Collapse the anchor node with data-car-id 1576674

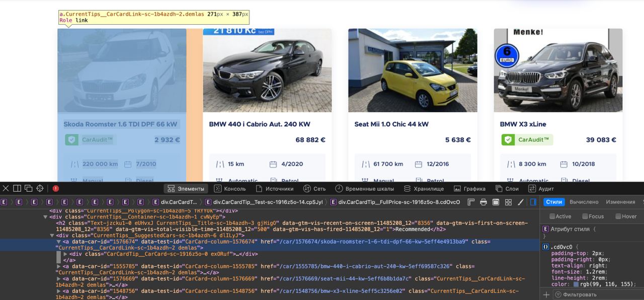point(58,242)
